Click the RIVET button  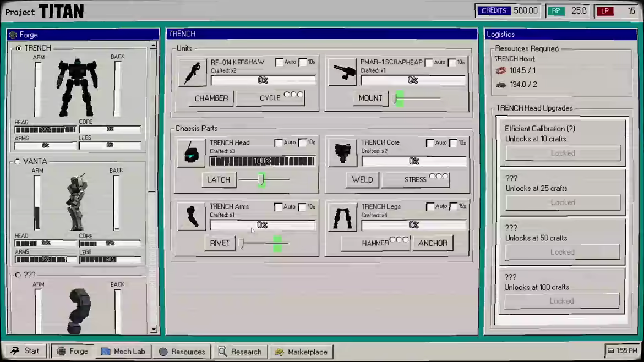pos(220,243)
